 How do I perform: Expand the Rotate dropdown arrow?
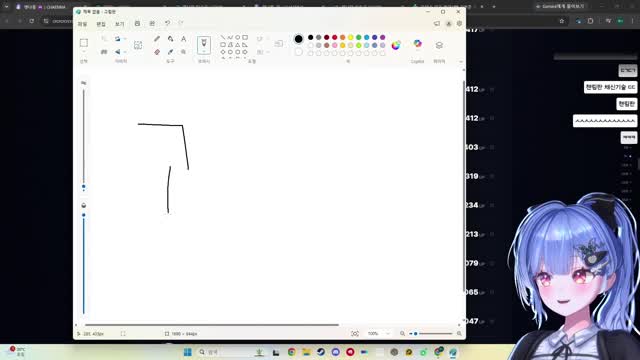point(124,39)
